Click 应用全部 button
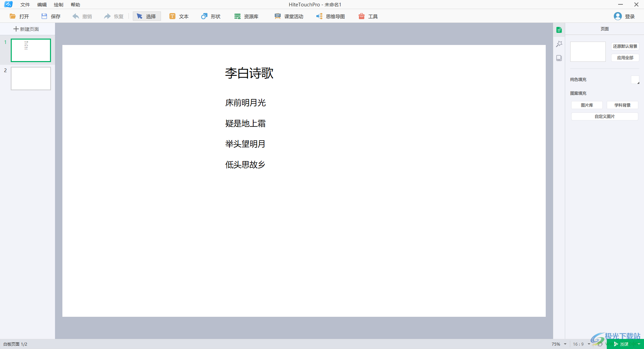The image size is (644, 349). tap(625, 58)
